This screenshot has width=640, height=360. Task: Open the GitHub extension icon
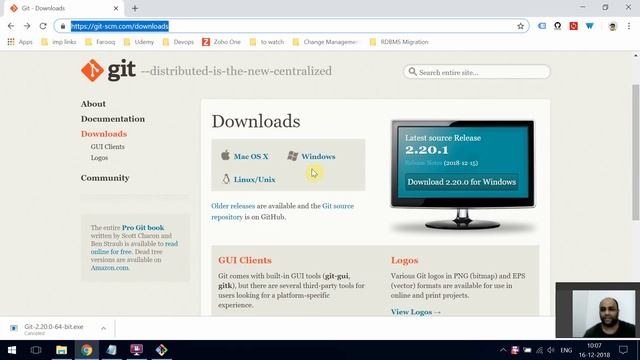pyautogui.click(x=558, y=26)
